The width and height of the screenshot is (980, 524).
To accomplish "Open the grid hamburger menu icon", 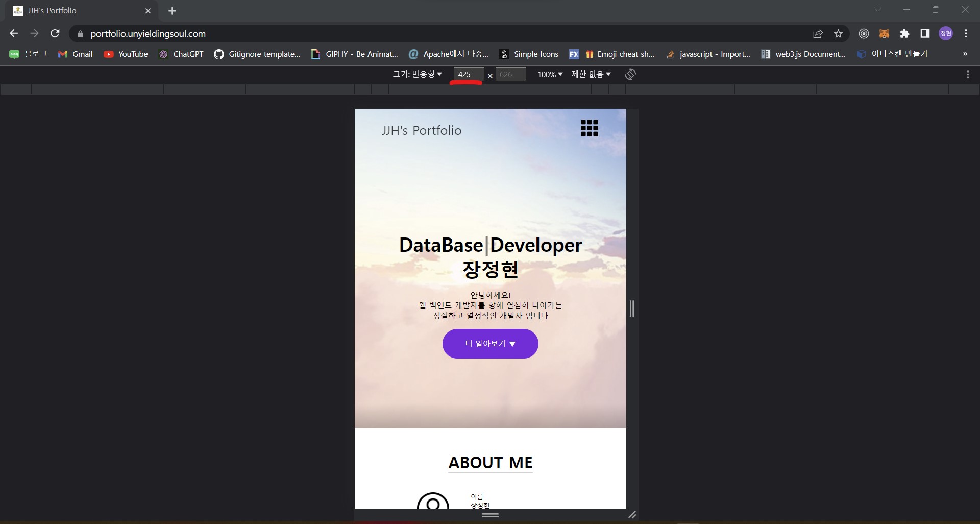I will (590, 128).
